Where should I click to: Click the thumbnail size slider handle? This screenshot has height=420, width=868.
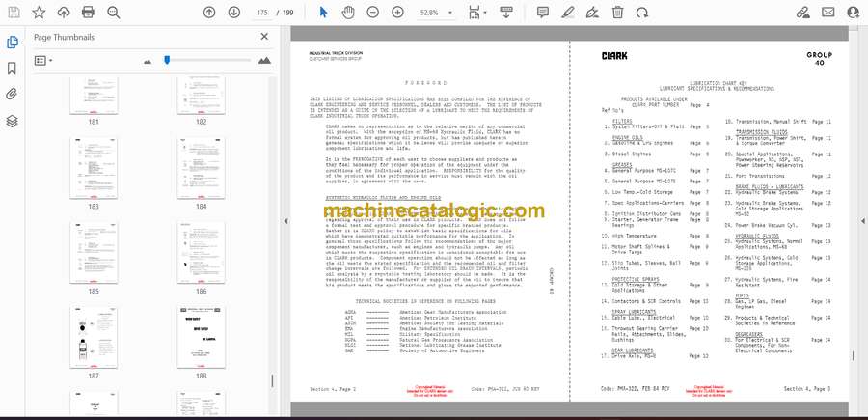167,60
